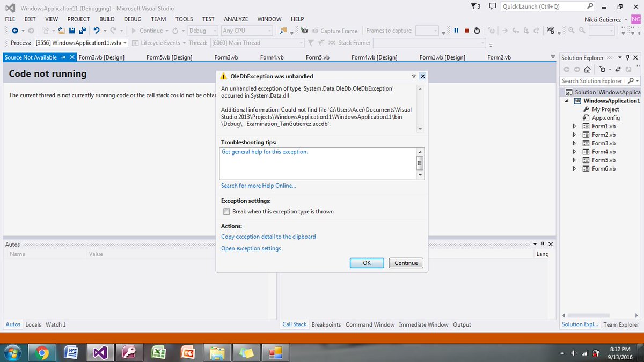Screen dimensions: 644x362
Task: Select App.config in Solution Explorer
Action: coord(606,117)
